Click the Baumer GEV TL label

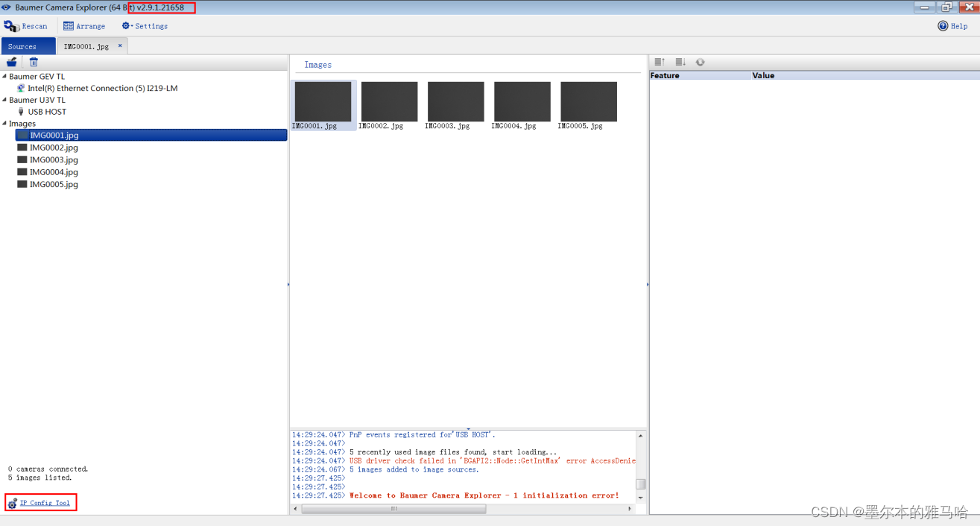point(37,76)
